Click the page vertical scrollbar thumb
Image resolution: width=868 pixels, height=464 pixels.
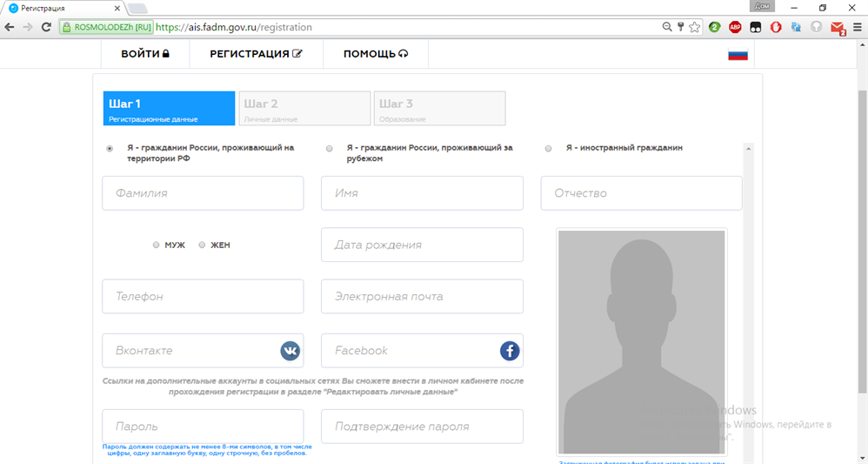coord(863,241)
